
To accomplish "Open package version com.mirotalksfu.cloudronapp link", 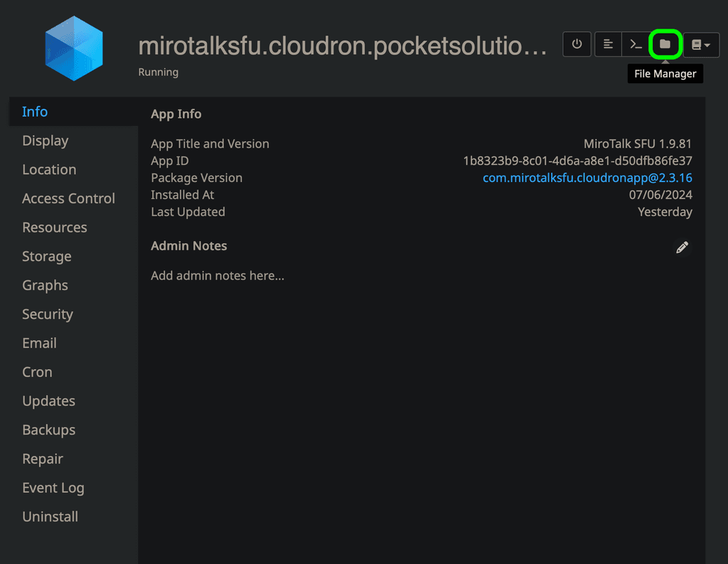I will (587, 178).
